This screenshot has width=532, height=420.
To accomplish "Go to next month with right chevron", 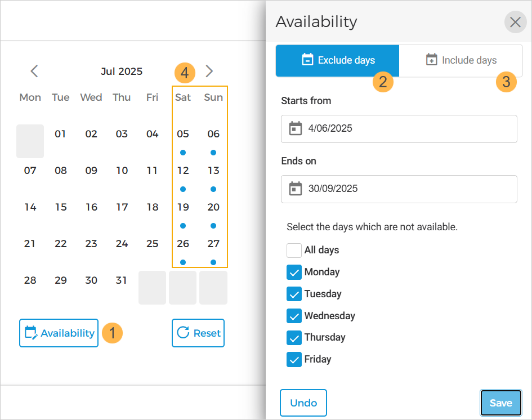I will [x=209, y=71].
